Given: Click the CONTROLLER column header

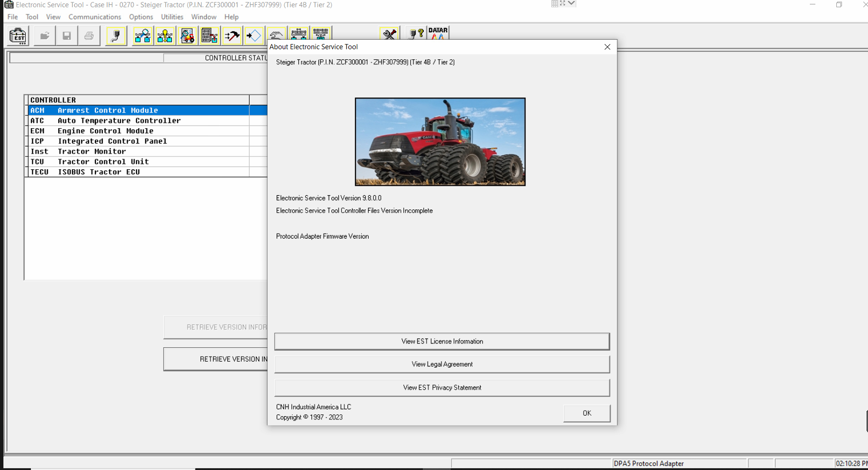Looking at the screenshot, I should pos(138,100).
